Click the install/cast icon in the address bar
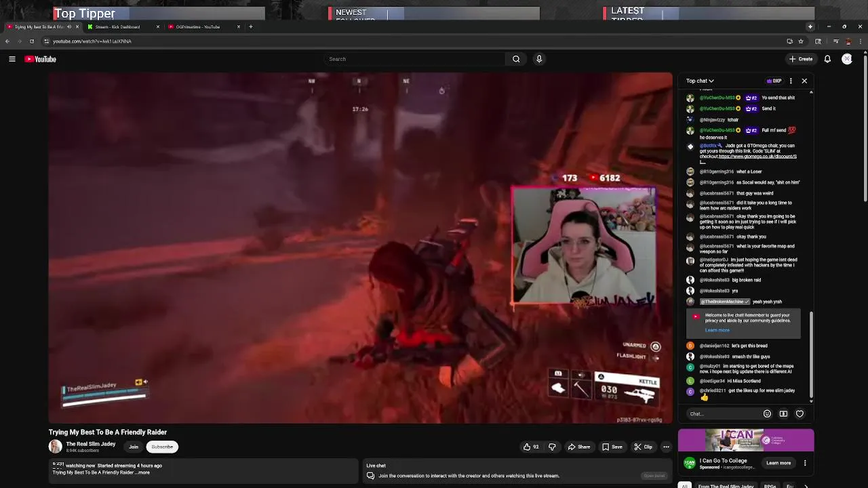868x488 pixels. click(x=789, y=41)
